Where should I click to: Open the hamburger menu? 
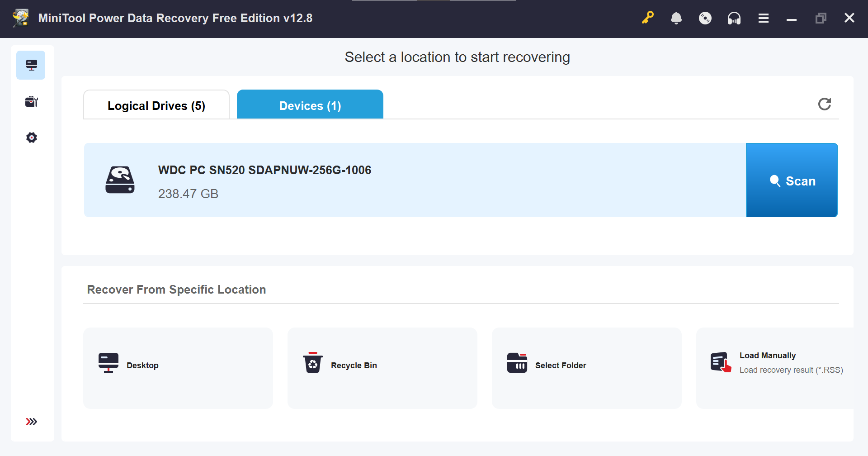tap(764, 18)
